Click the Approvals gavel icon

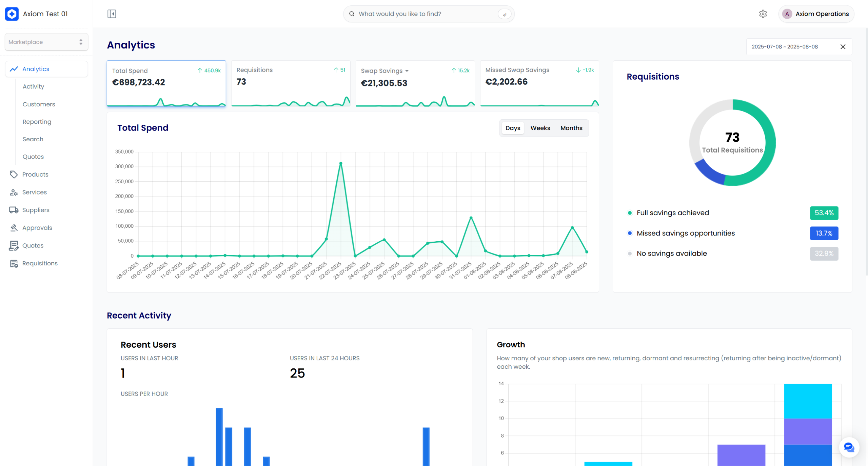click(x=14, y=228)
